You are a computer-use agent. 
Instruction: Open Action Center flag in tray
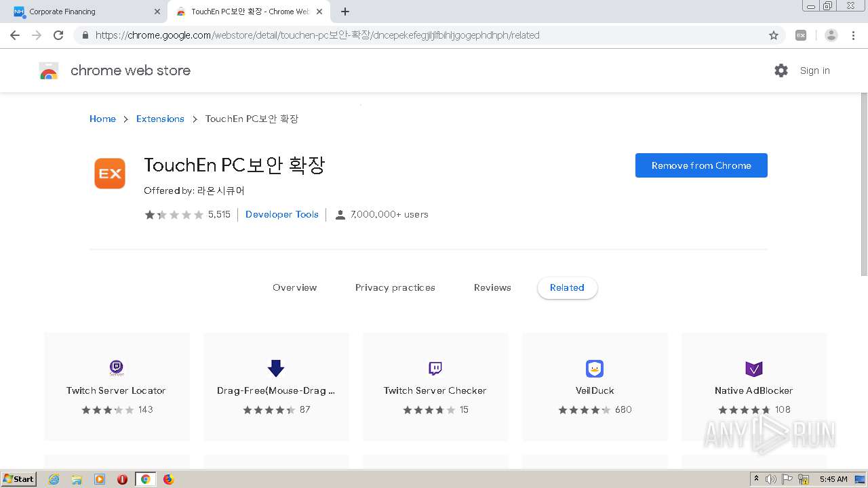pos(787,479)
